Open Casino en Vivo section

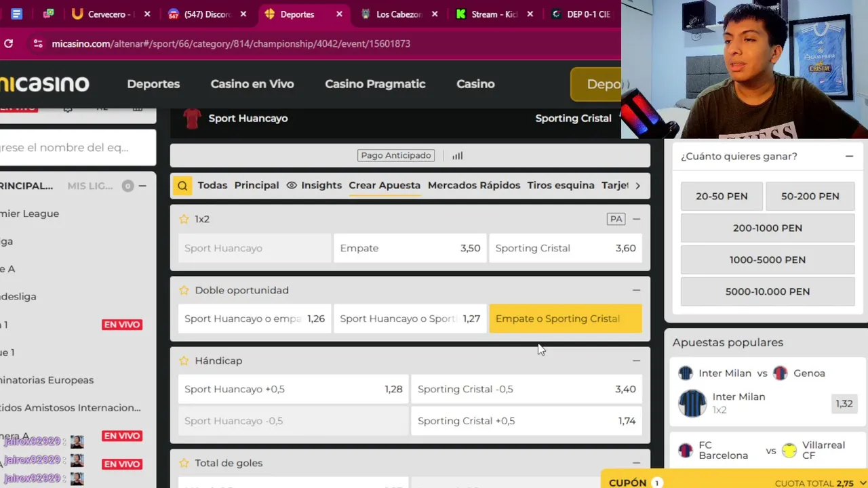click(x=252, y=84)
